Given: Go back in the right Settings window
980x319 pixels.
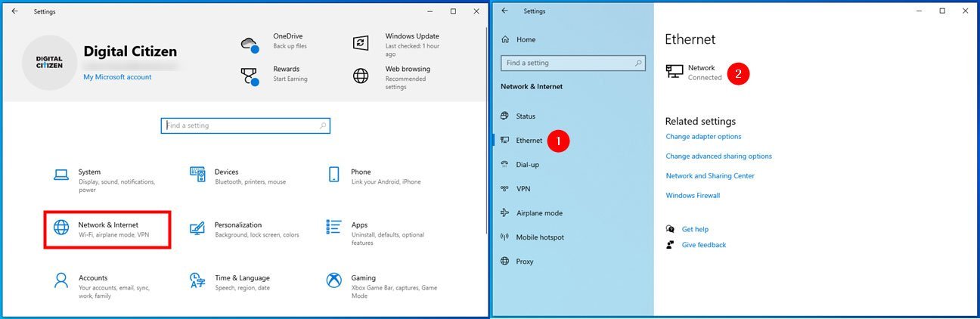Looking at the screenshot, I should 504,11.
